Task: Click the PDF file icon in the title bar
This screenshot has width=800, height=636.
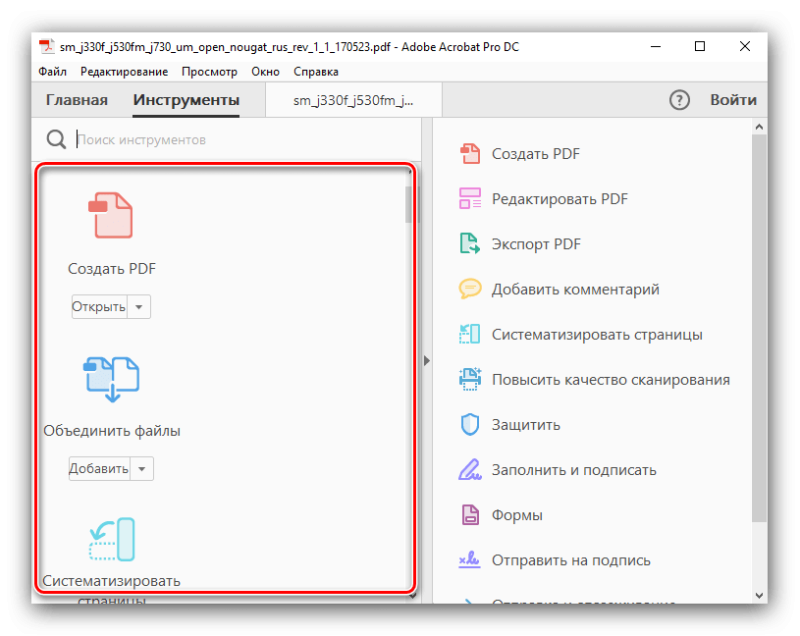Action: click(x=47, y=46)
